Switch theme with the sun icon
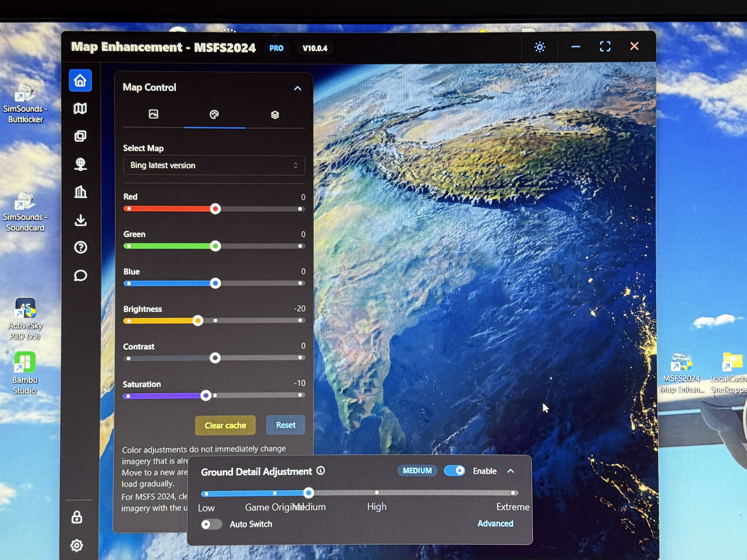This screenshot has height=560, width=747. pos(540,47)
